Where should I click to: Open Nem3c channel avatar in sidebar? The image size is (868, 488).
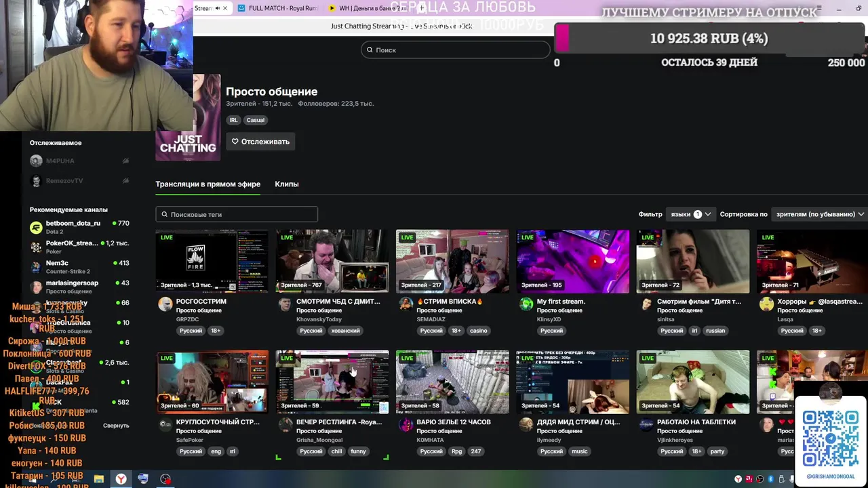(x=36, y=267)
